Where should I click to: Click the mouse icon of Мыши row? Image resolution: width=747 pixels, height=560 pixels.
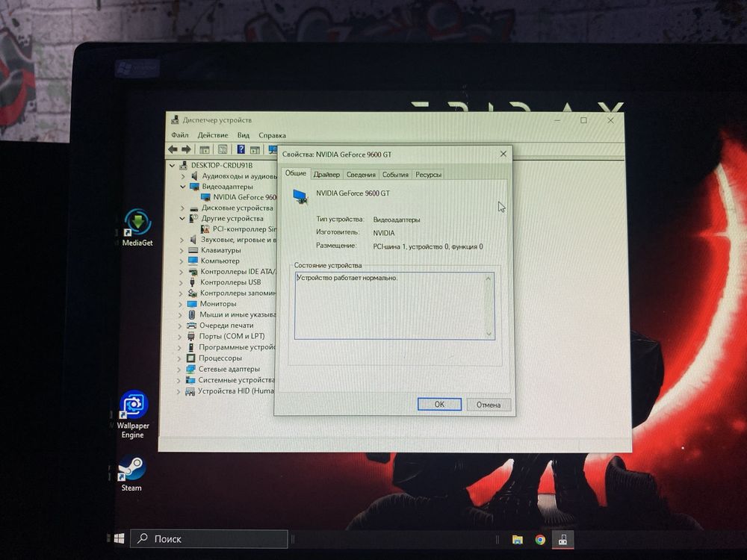191,315
